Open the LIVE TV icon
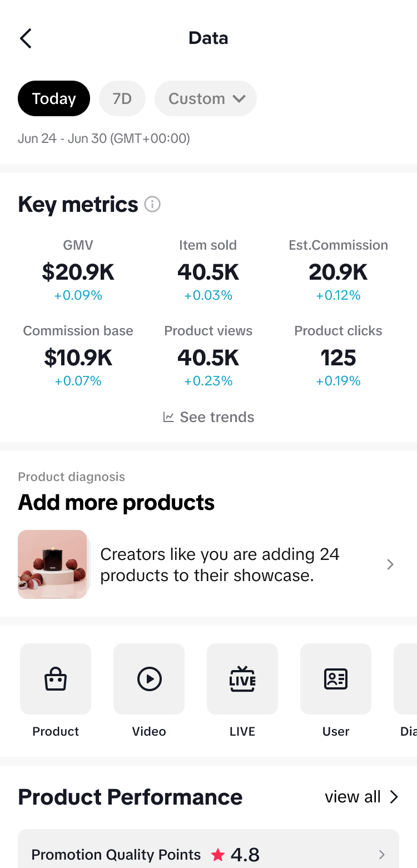This screenshot has width=417, height=868. [242, 679]
